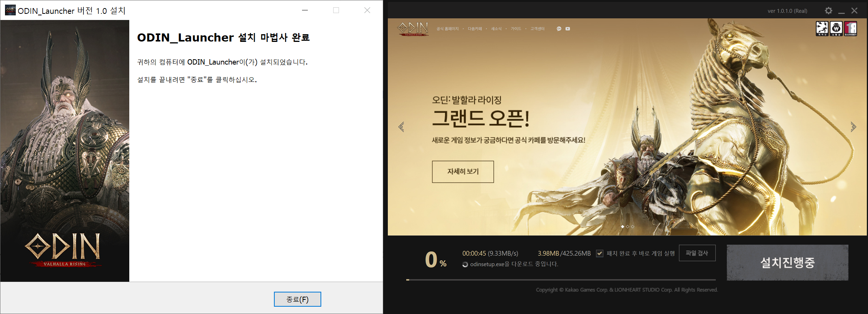Open 공식 홈페이지 link
Image resolution: width=868 pixels, height=314 pixels.
(447, 29)
